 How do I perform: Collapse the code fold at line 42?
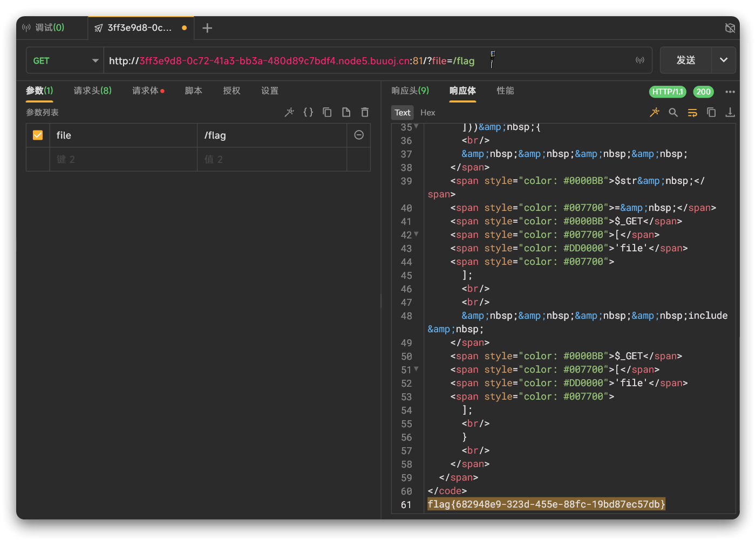pyautogui.click(x=416, y=234)
